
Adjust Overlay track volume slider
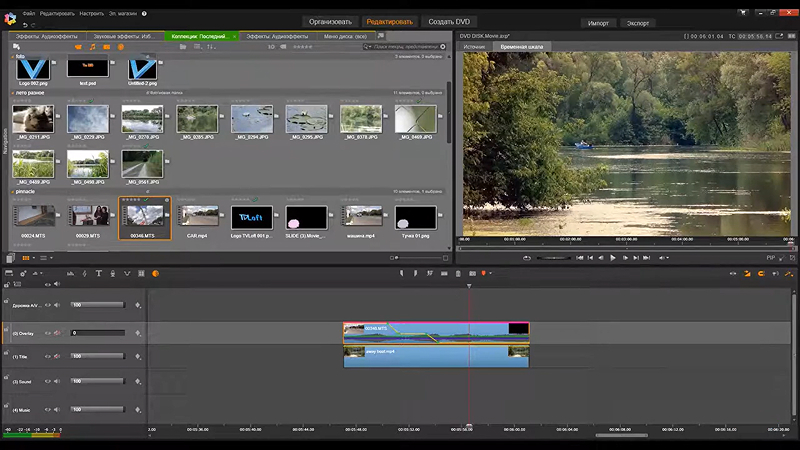97,333
